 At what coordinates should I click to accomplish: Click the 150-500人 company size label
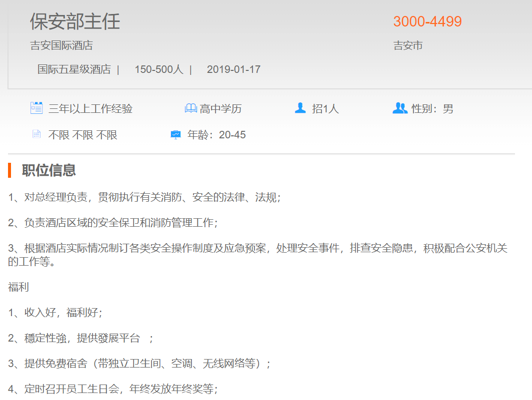click(158, 69)
